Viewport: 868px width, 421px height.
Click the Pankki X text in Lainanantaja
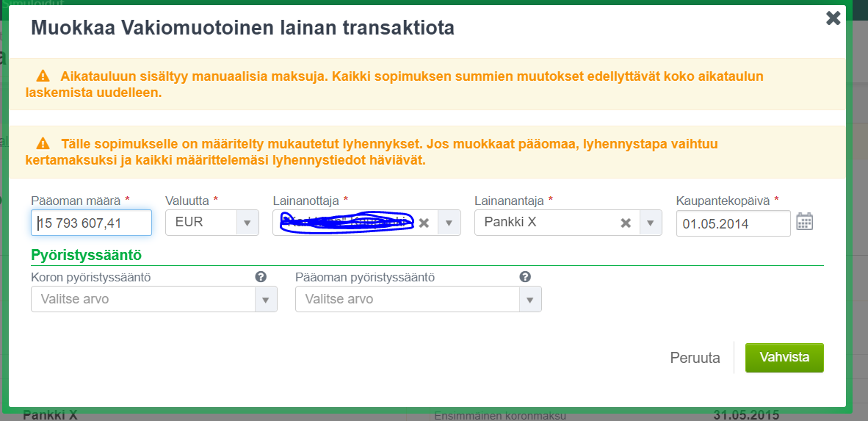510,222
